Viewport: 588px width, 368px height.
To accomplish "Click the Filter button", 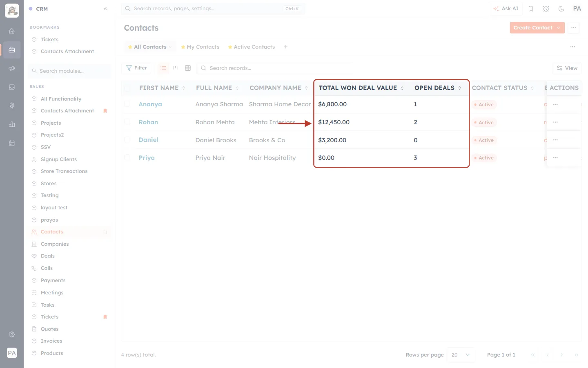I will pos(136,68).
